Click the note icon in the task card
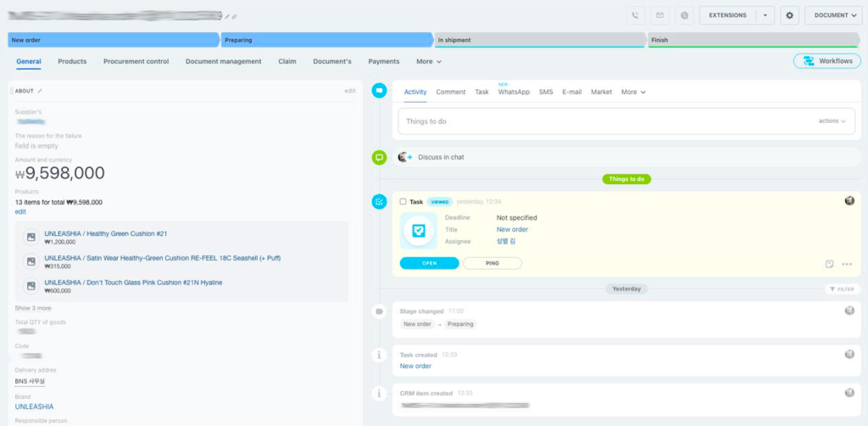The height and width of the screenshot is (426, 868). tap(830, 264)
